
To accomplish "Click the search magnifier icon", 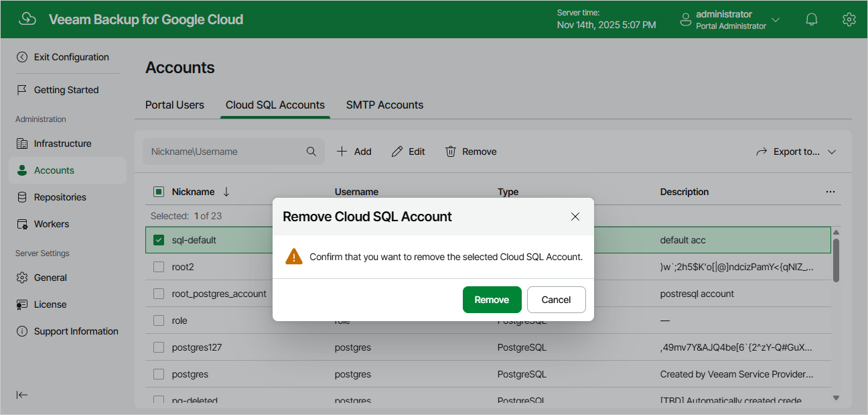I will click(x=311, y=152).
